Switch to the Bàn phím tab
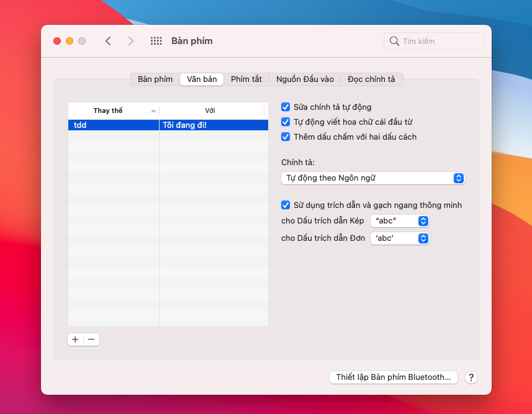The width and height of the screenshot is (532, 414). (155, 79)
